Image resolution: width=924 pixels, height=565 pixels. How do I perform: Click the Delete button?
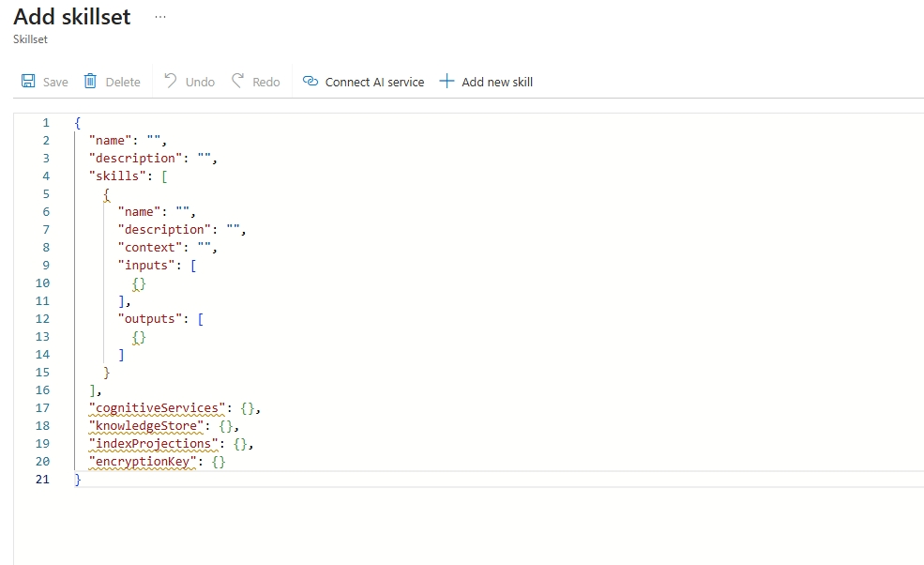pos(112,82)
